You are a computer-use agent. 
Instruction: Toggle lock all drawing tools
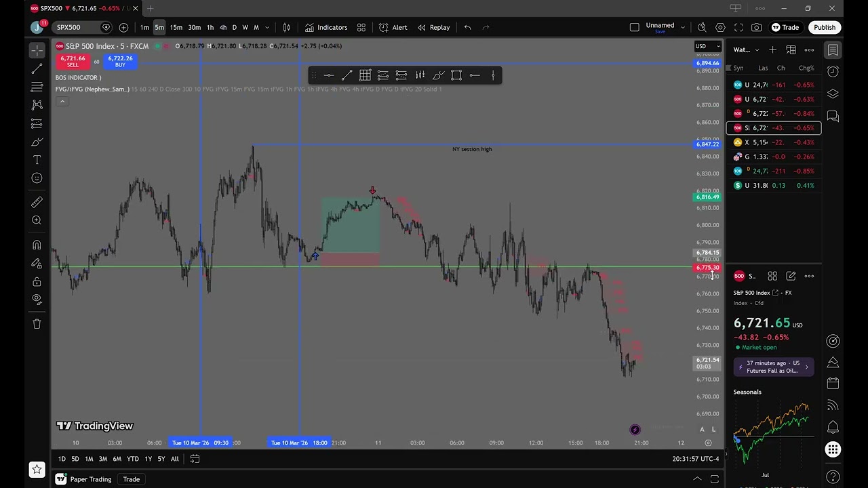coord(37,281)
